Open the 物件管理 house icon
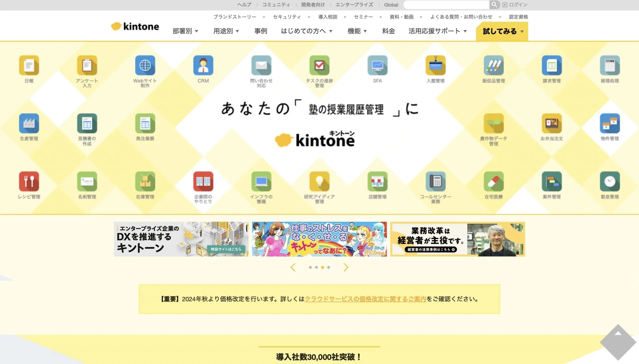 [610, 123]
